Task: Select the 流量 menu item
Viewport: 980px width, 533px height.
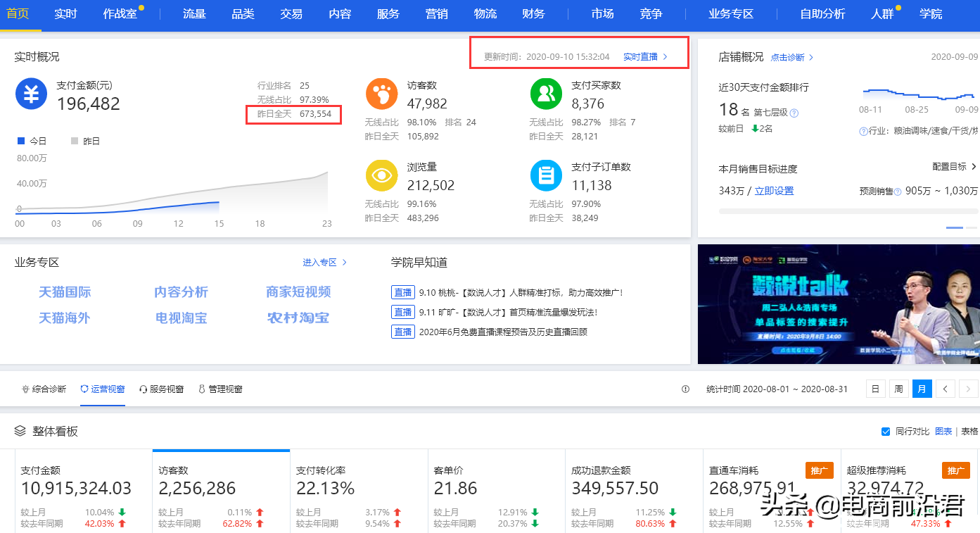Action: 194,13
